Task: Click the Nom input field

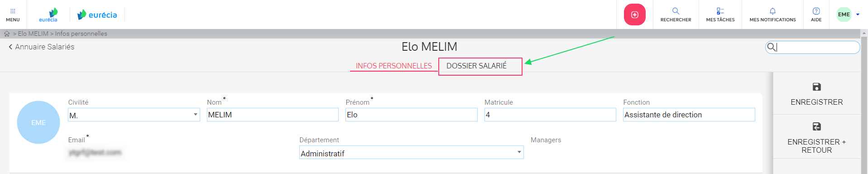Action: click(x=273, y=115)
